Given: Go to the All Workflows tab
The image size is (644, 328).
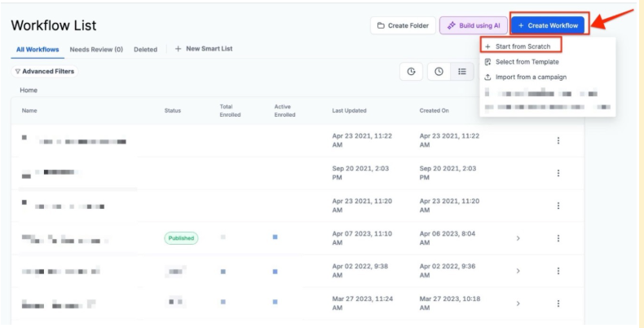Looking at the screenshot, I should pyautogui.click(x=37, y=49).
